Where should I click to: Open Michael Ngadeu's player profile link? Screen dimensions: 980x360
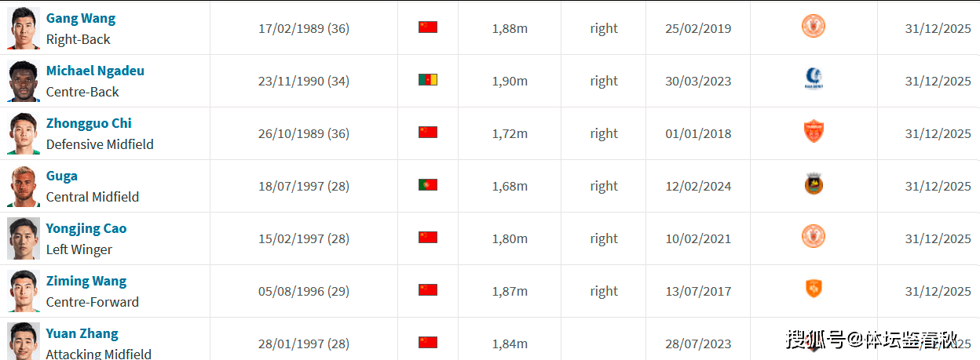(x=95, y=71)
